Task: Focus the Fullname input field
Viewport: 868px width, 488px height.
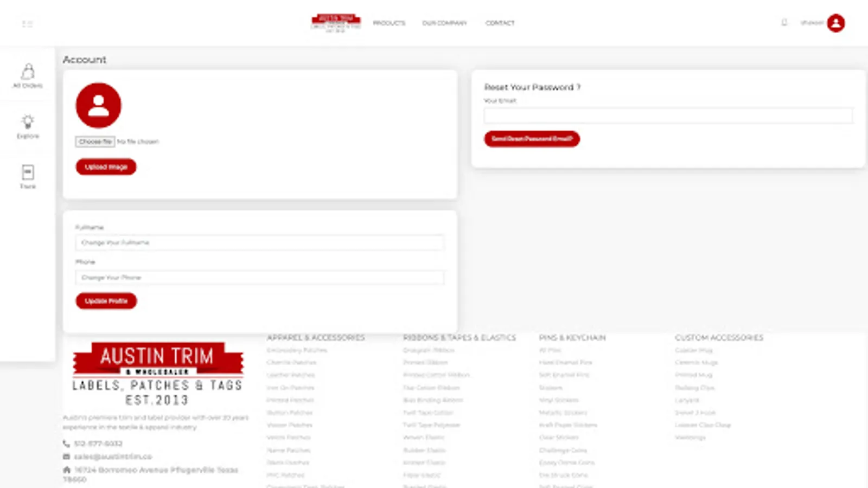Action: click(x=260, y=242)
